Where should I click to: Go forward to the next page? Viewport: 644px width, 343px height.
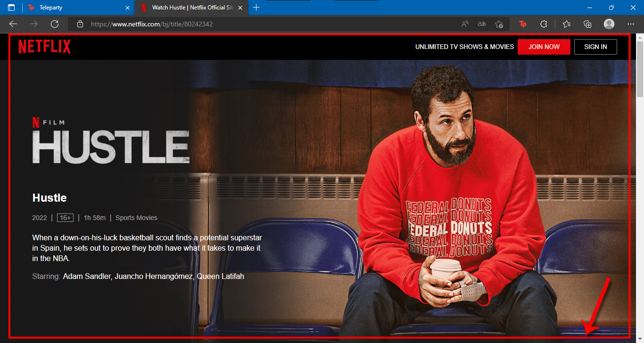tap(34, 24)
